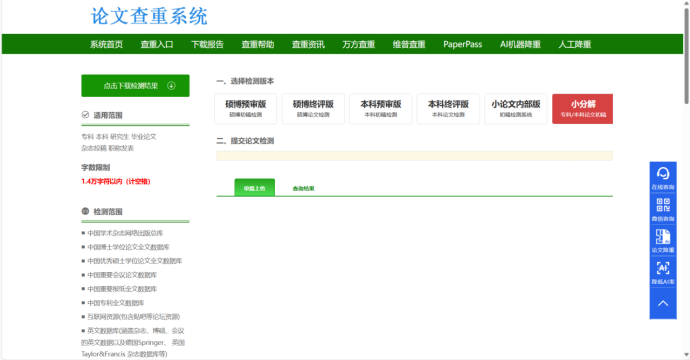690x360 pixels.
Task: Select the 小论文内部版 version card
Action: pyautogui.click(x=516, y=109)
